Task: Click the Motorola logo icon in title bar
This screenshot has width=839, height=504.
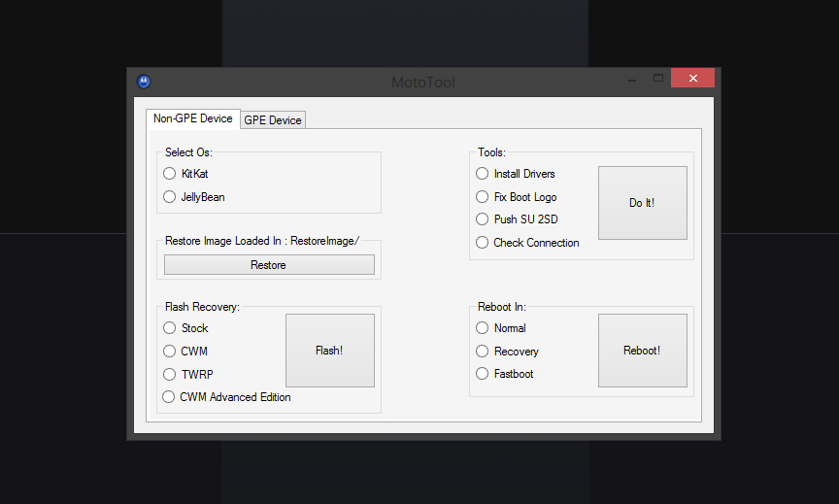Action: [x=144, y=82]
